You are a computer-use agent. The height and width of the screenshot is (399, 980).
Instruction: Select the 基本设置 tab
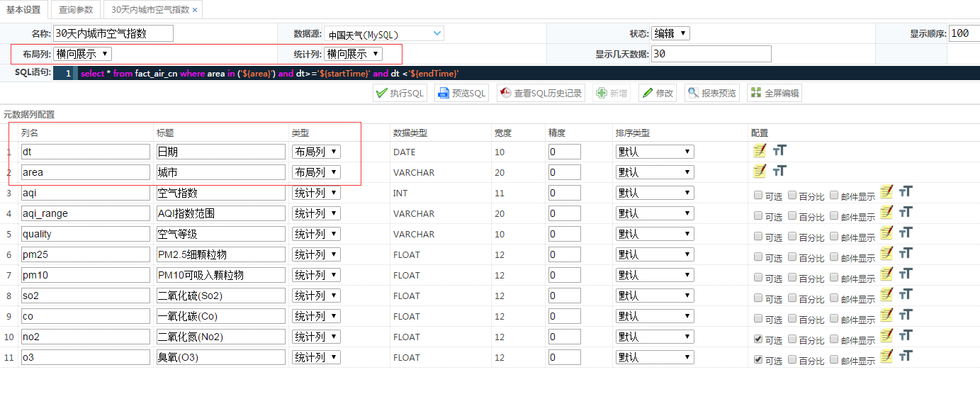[25, 10]
